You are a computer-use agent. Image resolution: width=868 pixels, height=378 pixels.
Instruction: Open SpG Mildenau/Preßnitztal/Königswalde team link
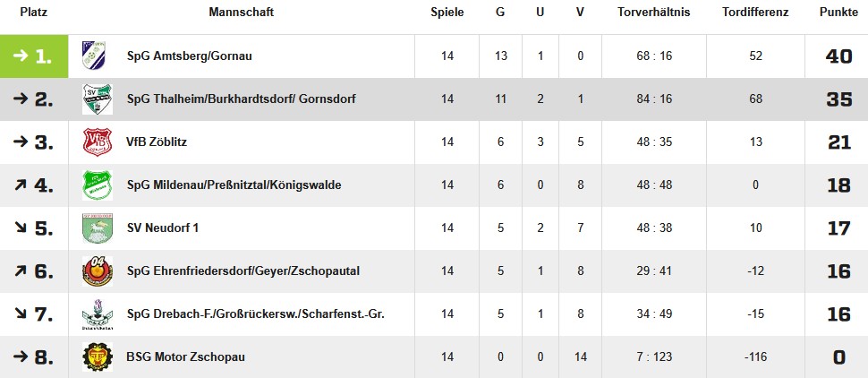[x=234, y=185]
